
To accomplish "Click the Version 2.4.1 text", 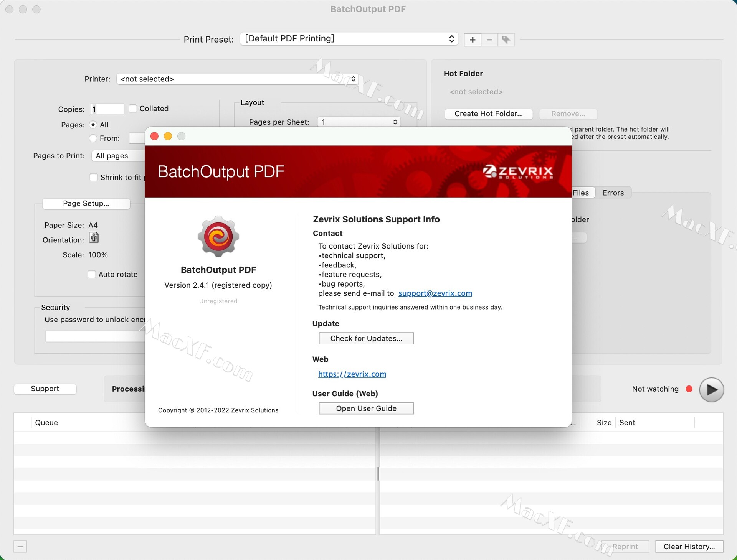I will point(218,285).
